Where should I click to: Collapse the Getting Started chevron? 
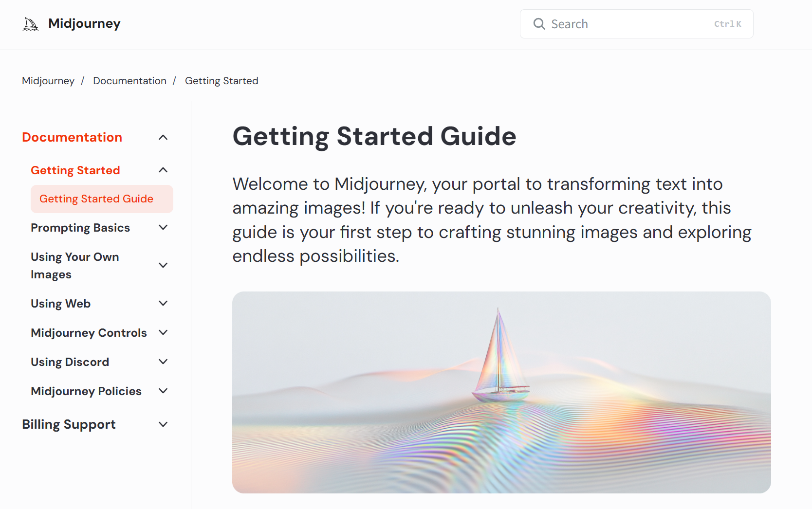point(163,170)
